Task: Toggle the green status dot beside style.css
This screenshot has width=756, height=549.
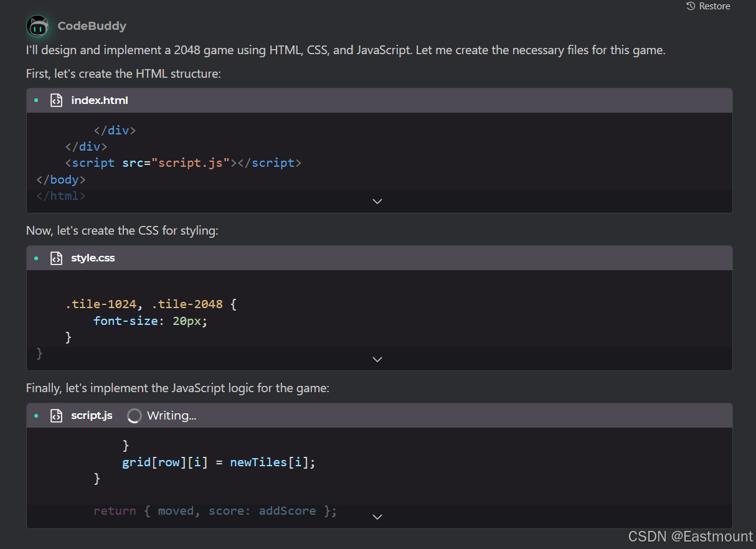Action: coord(36,257)
